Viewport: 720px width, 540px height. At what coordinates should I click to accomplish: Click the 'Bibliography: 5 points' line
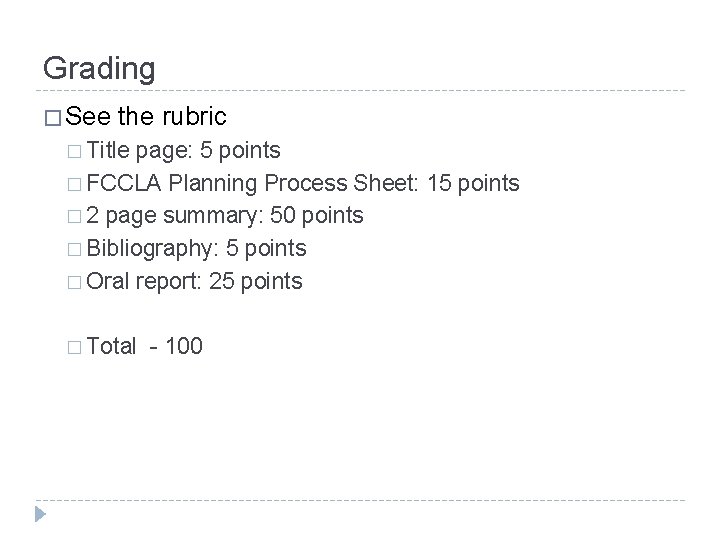pyautogui.click(x=197, y=249)
